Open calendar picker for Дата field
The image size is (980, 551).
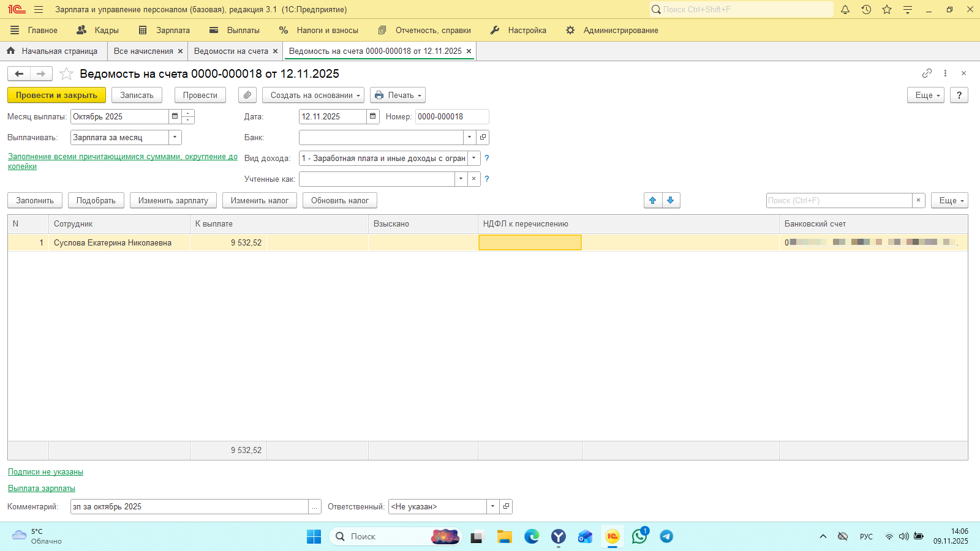pyautogui.click(x=372, y=116)
